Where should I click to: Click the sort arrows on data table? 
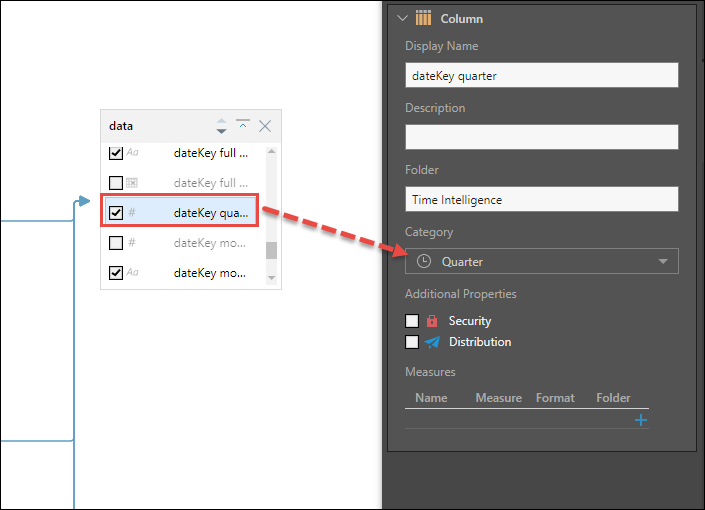tap(221, 126)
